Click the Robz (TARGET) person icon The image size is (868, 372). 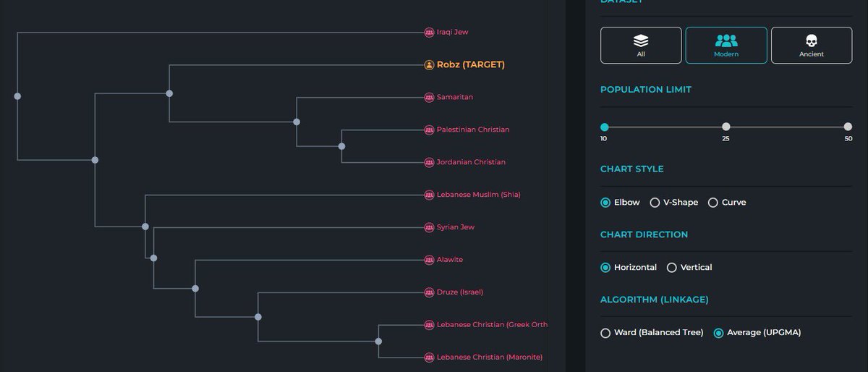coord(429,64)
